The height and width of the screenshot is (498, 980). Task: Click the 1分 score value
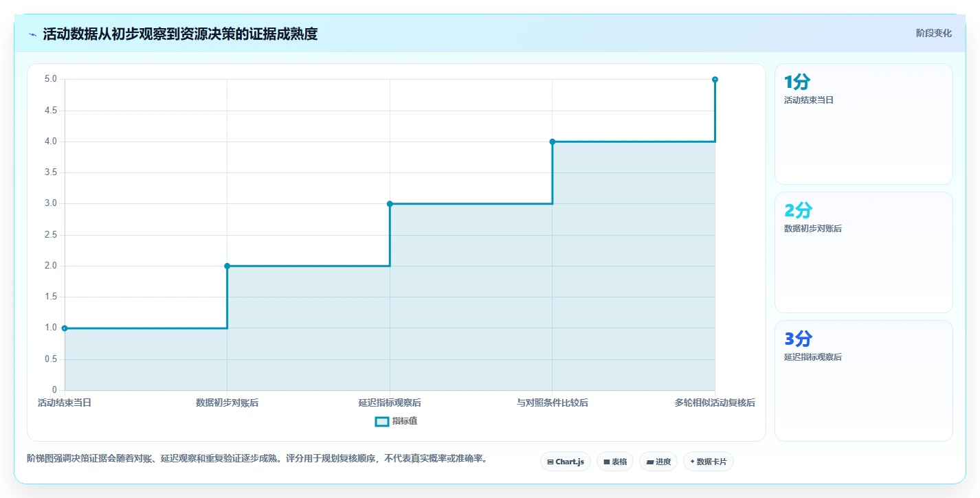[797, 82]
